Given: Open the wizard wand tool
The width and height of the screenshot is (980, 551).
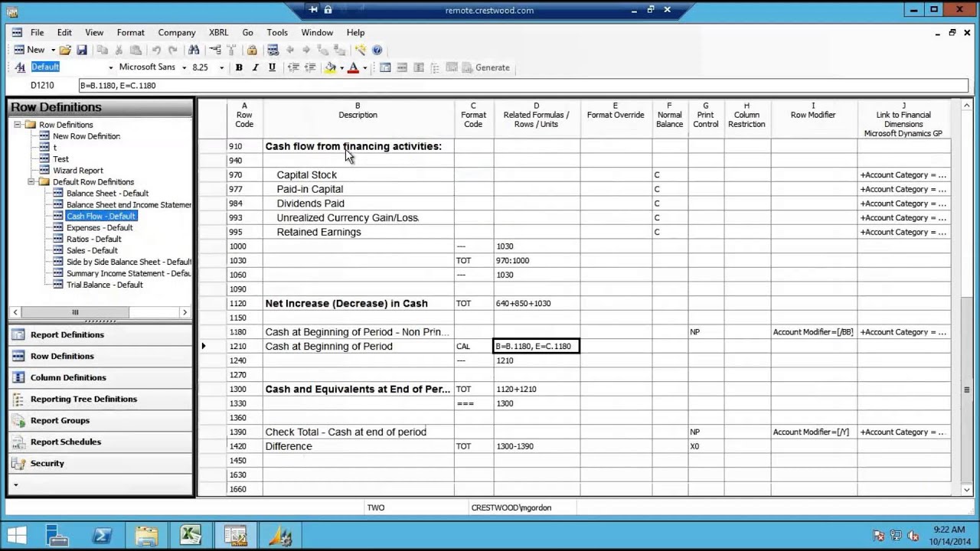Looking at the screenshot, I should tap(361, 50).
